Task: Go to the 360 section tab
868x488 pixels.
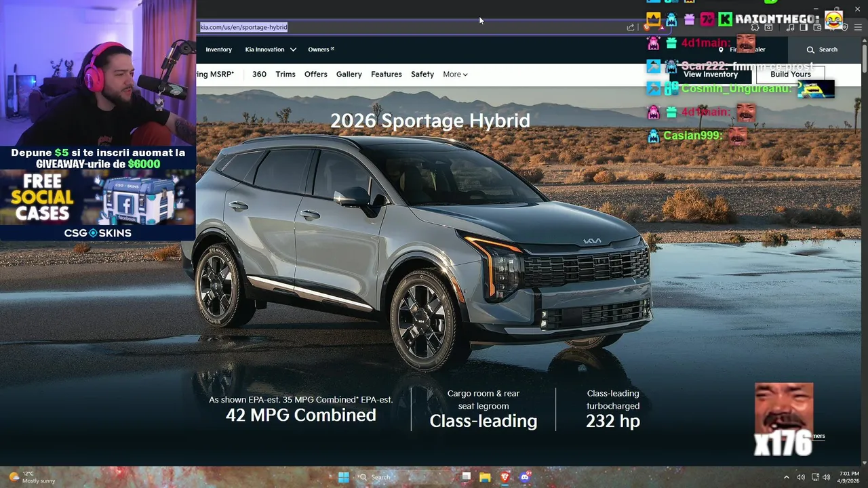Action: coord(259,75)
